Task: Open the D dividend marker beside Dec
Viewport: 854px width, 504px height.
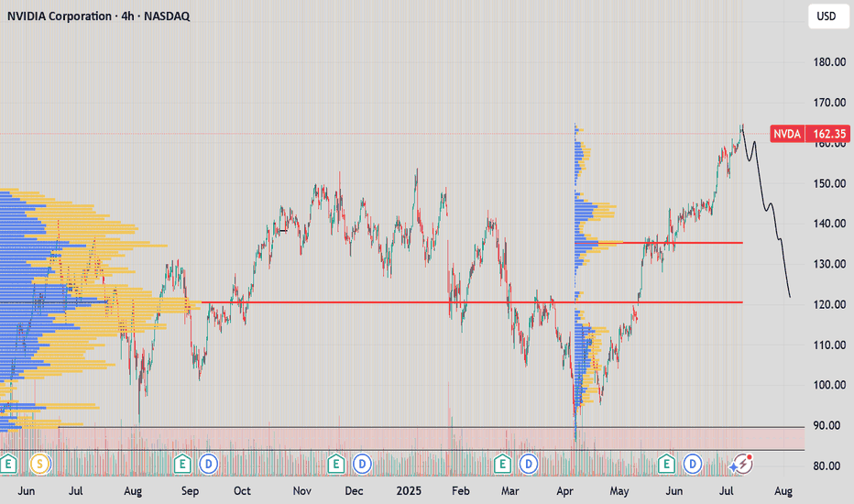Action: 362,465
